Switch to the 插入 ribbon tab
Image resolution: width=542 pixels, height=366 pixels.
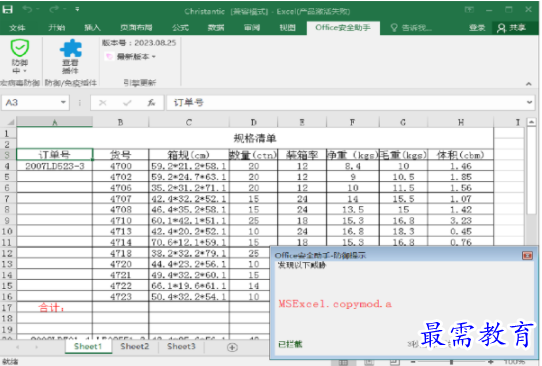point(92,28)
